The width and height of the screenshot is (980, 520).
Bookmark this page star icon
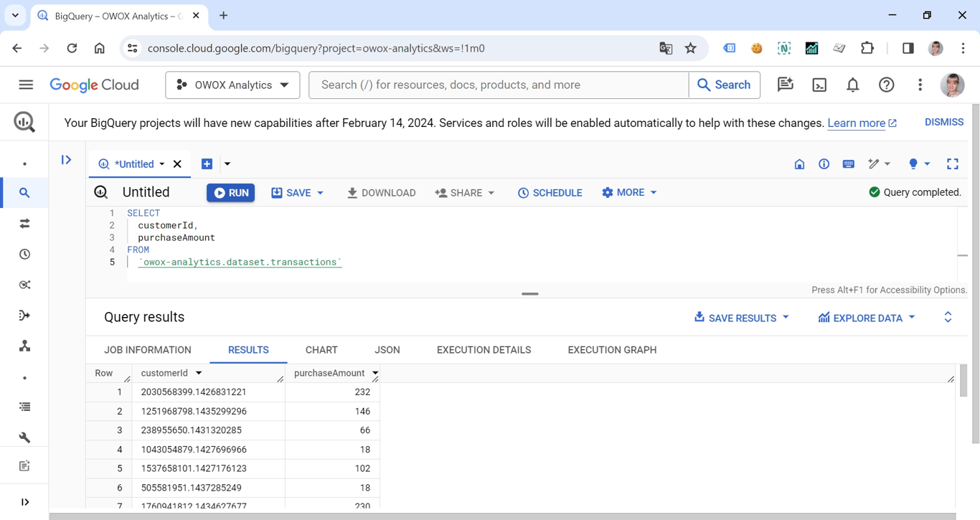(x=690, y=48)
